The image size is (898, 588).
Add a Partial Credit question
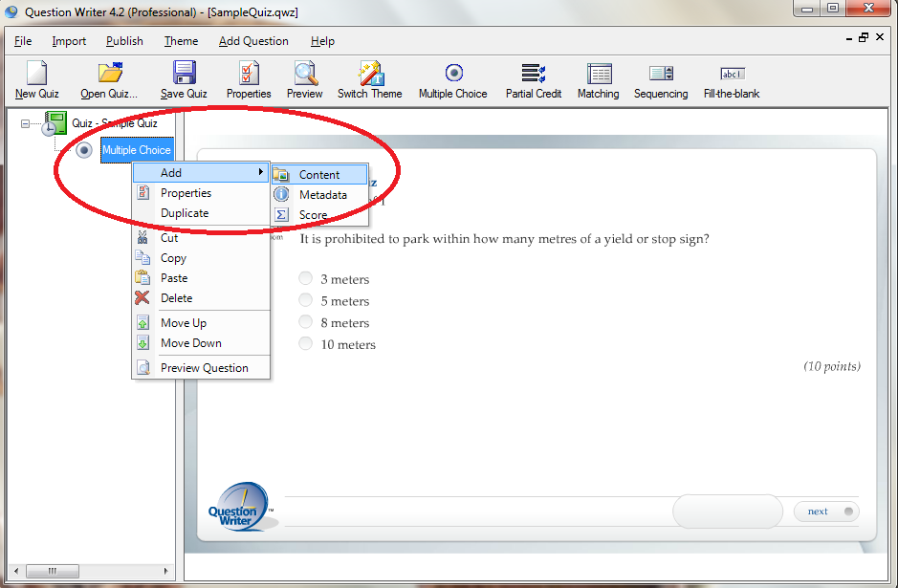coord(534,75)
